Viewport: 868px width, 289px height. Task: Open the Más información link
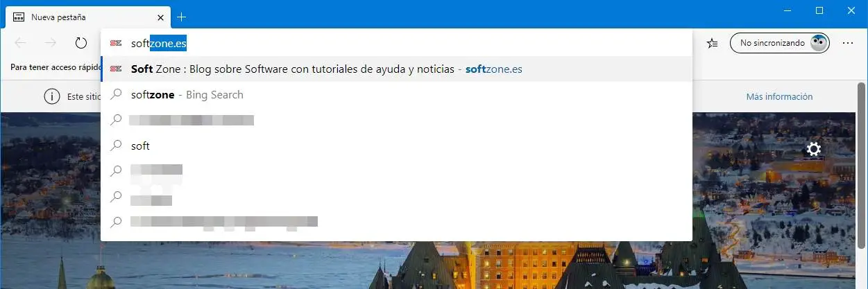coord(779,96)
